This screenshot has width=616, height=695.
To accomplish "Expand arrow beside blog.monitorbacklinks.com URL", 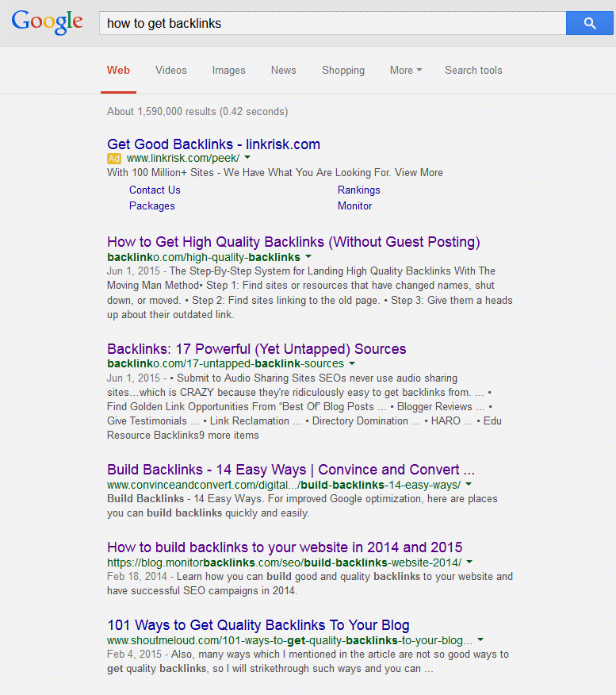I will pyautogui.click(x=469, y=562).
